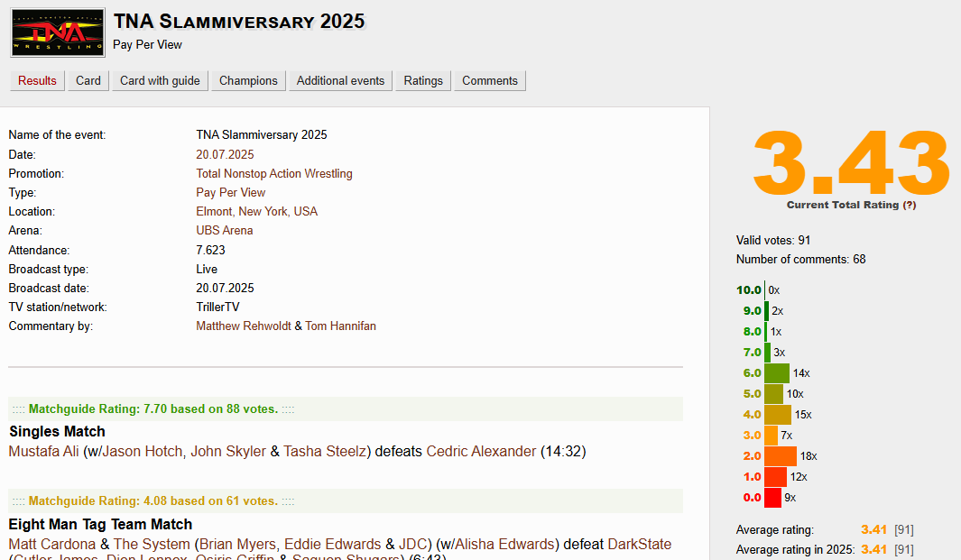Select 'Valid votes: 91' text

click(x=773, y=240)
